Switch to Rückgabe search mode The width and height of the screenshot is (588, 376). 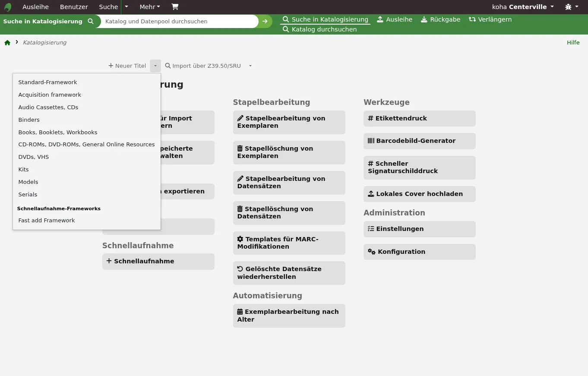click(440, 19)
